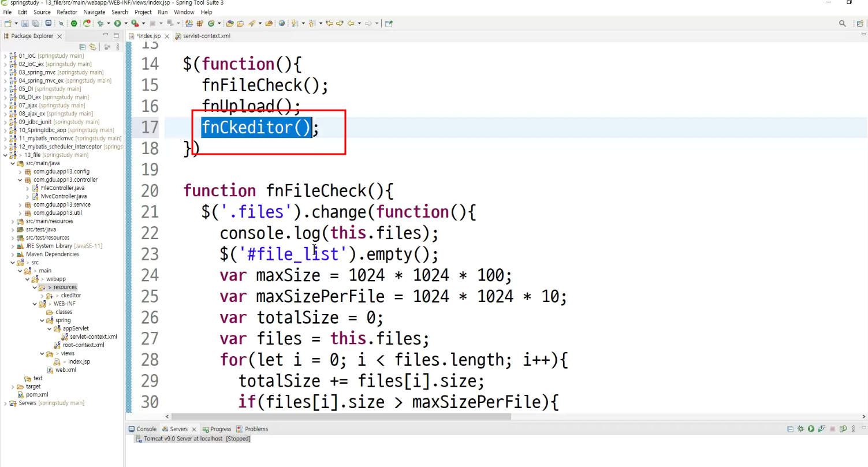The height and width of the screenshot is (467, 868).
Task: Start the server with green play in Servers view
Action: coord(811,429)
